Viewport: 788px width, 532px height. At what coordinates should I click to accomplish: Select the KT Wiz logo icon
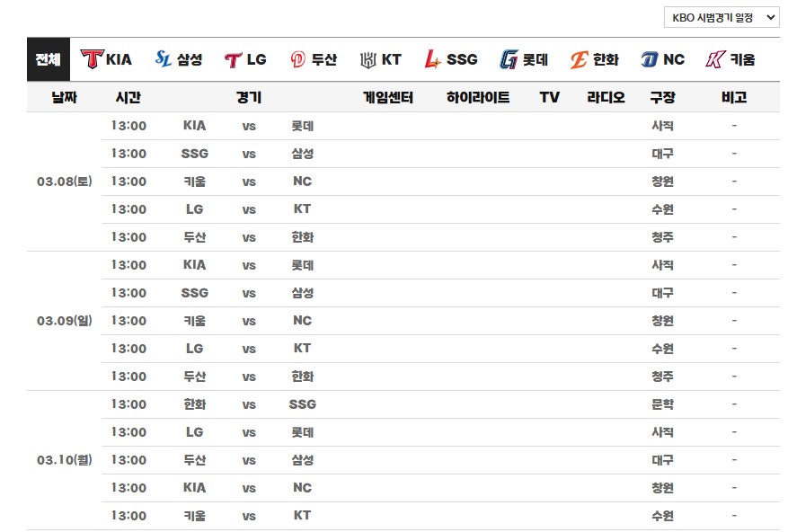[368, 58]
